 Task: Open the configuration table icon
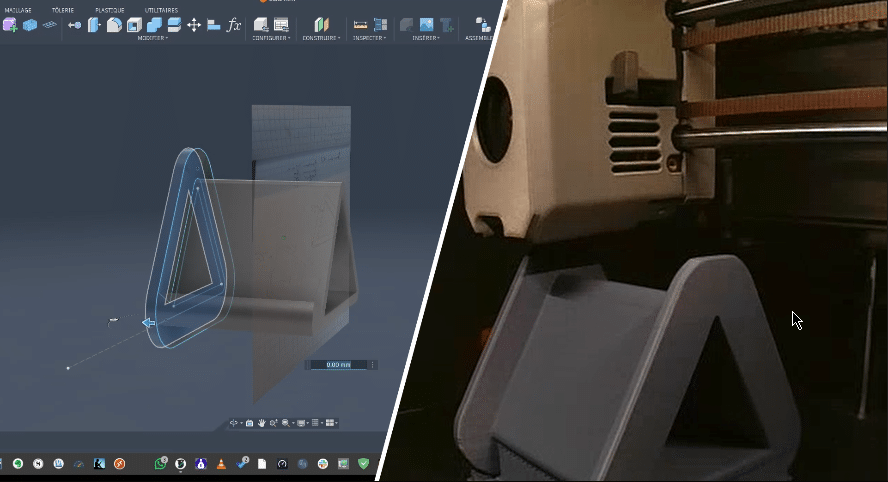[x=281, y=25]
